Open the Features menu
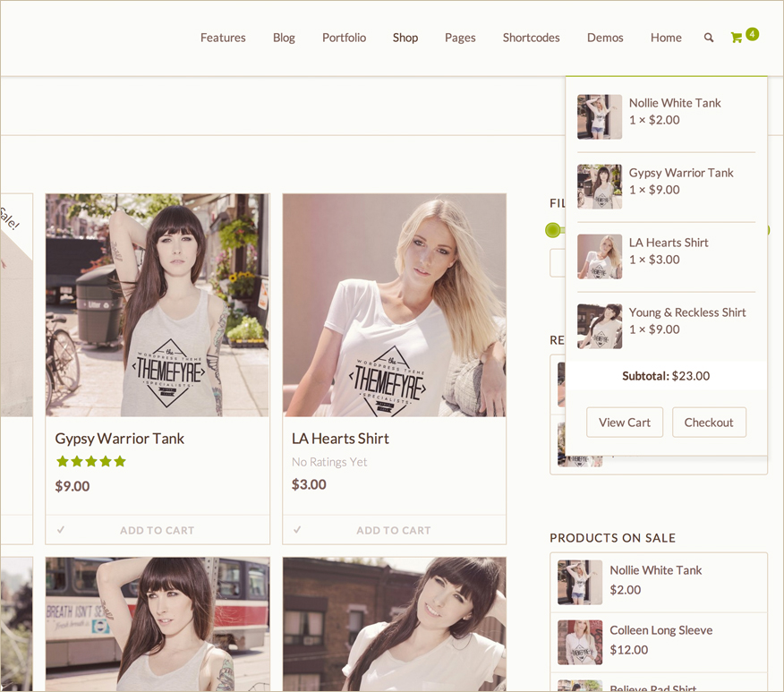Viewport: 784px width, 692px height. pyautogui.click(x=223, y=38)
